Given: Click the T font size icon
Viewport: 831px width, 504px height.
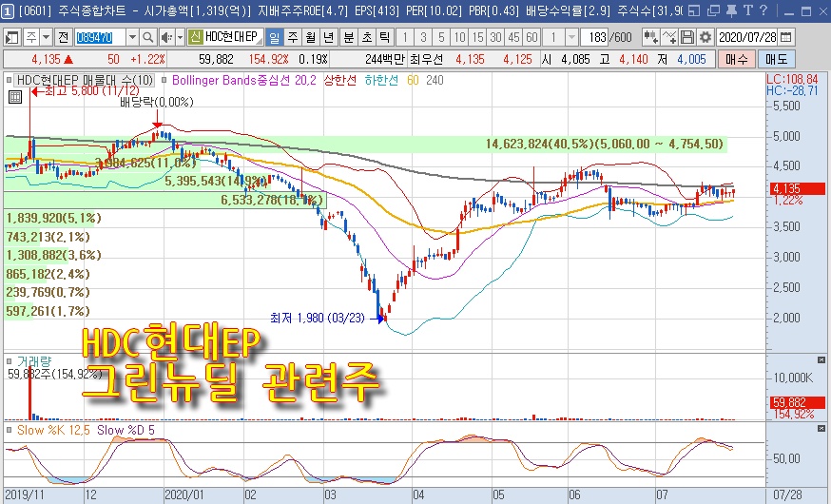Looking at the screenshot, I should click(x=747, y=10).
